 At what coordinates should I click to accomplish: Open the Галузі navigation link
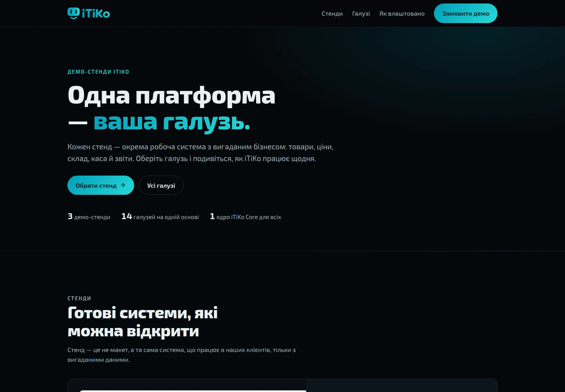click(x=361, y=13)
